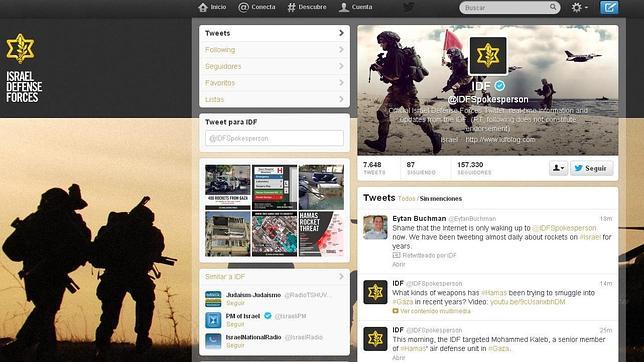Click Ver contenido multimedia link
Image resolution: width=644 pixels, height=362 pixels.
(x=435, y=311)
